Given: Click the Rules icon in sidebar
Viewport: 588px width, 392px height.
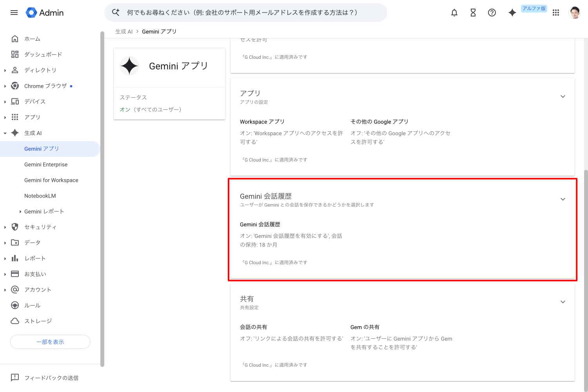Looking at the screenshot, I should point(15,305).
